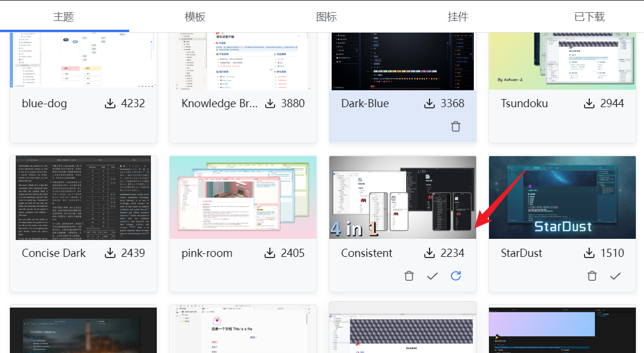Open the dark city theme thumbnail below Concise Dark

pos(83,330)
